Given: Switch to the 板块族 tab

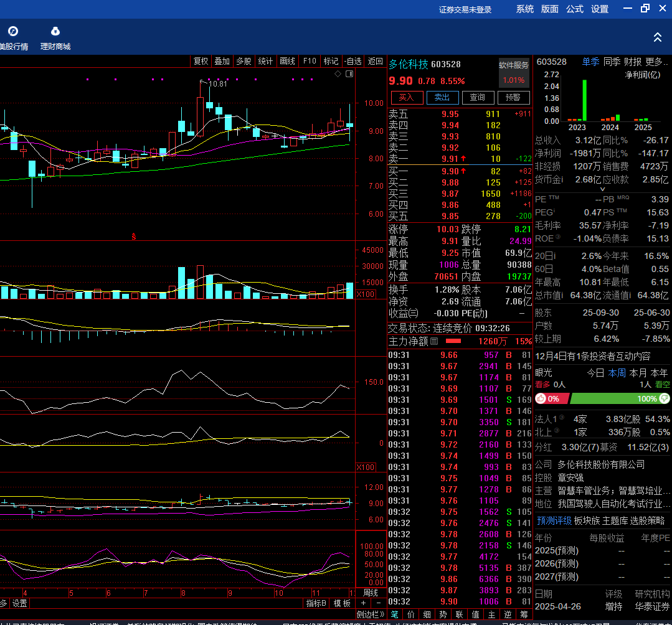Looking at the screenshot, I should [x=587, y=520].
